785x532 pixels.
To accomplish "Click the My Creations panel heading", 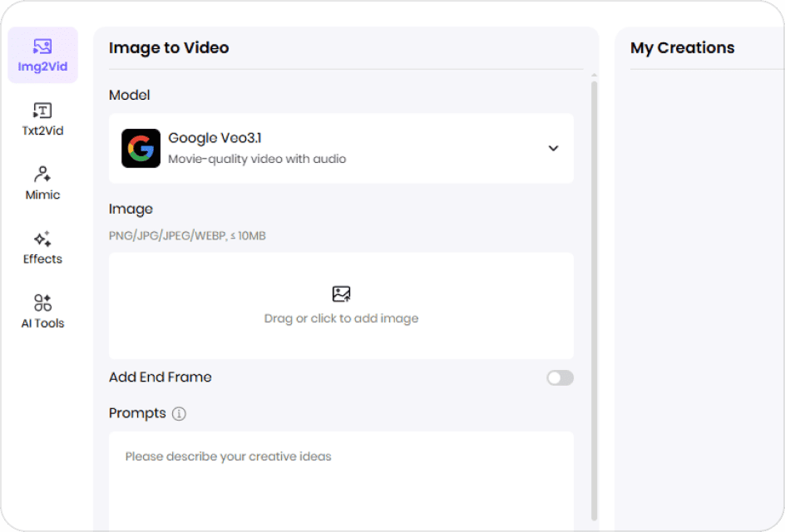I will 682,48.
